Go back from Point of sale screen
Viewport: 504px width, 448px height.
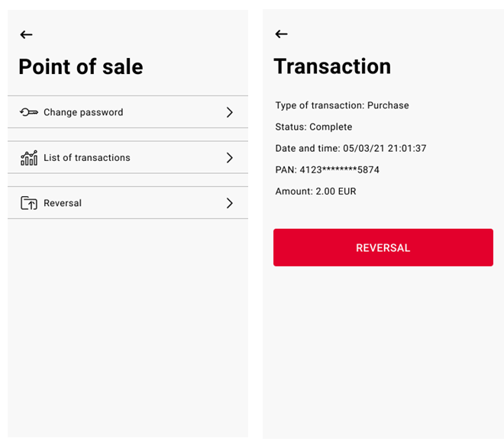pyautogui.click(x=27, y=34)
